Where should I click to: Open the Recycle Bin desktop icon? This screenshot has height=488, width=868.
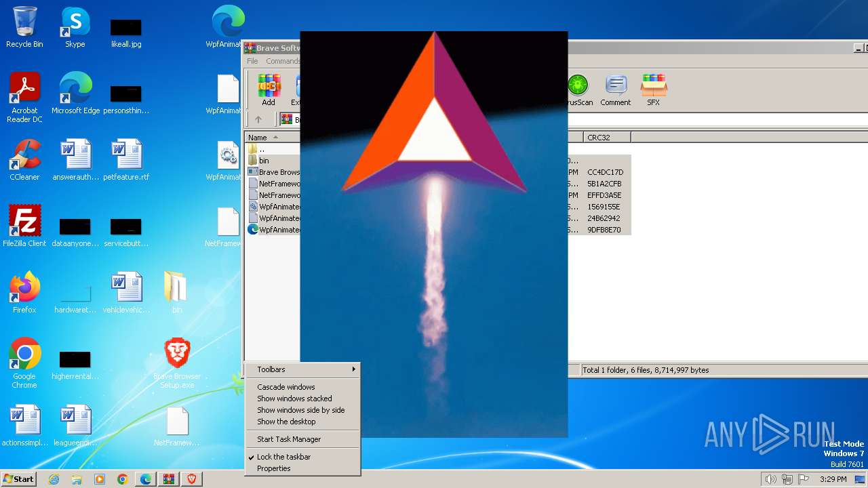coord(24,27)
